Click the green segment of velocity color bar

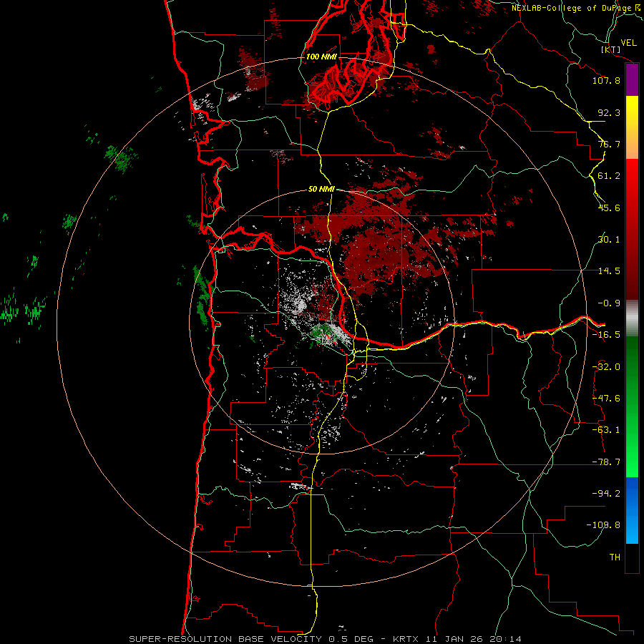pyautogui.click(x=632, y=406)
